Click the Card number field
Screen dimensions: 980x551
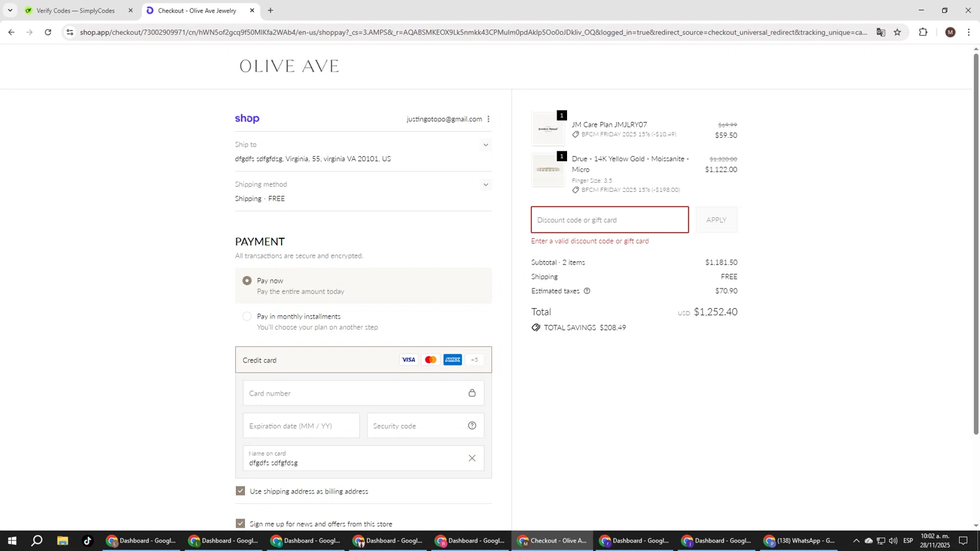(363, 393)
